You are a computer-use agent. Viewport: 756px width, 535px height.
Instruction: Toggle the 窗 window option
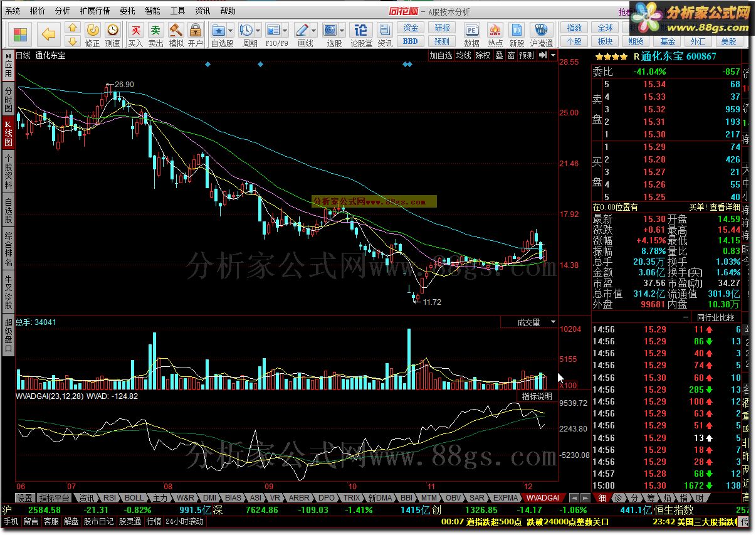(x=512, y=55)
